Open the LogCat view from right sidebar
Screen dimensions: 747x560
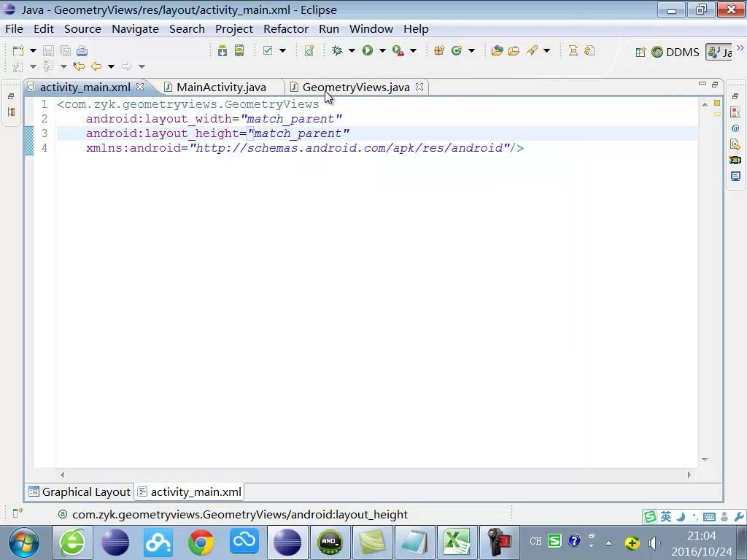735,160
